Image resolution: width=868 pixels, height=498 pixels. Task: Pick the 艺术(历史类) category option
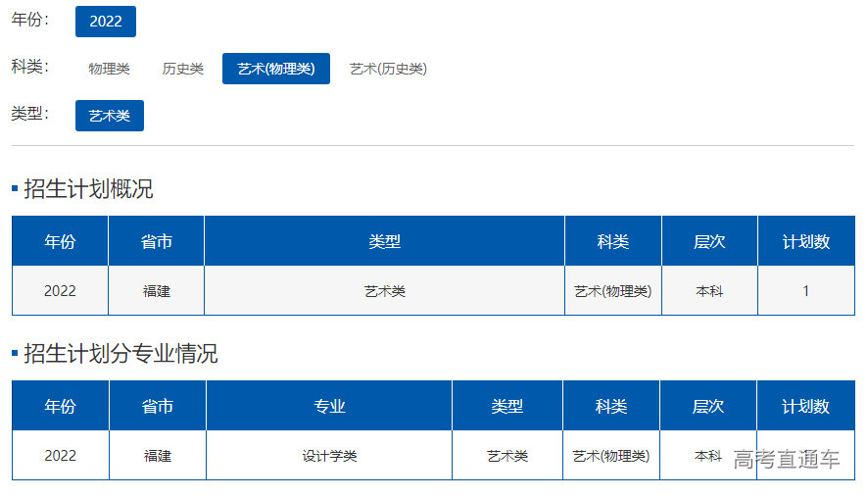(x=388, y=69)
